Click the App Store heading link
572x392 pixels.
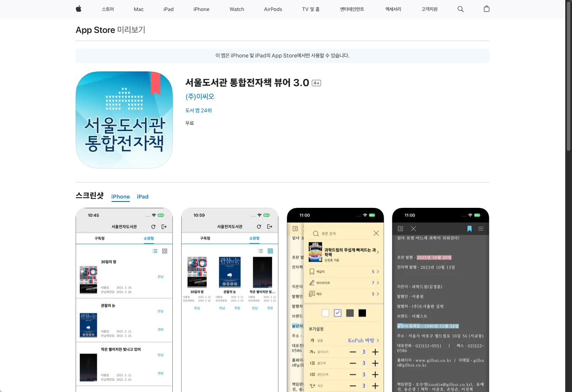click(95, 30)
